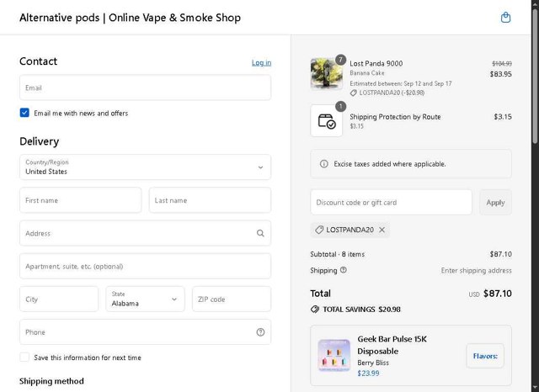Click the Geek Bar Pulse 15K thumbnail
This screenshot has height=392, width=539.
(334, 355)
